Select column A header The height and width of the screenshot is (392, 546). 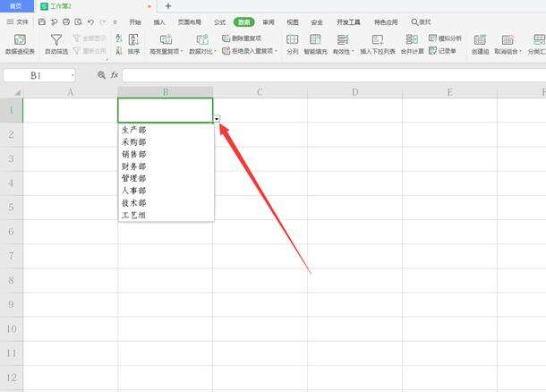[71, 92]
